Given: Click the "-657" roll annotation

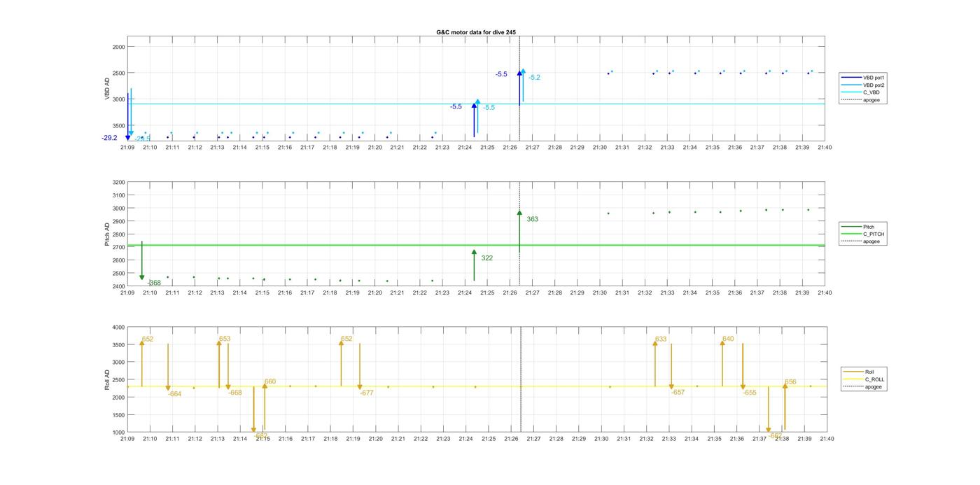Looking at the screenshot, I should (x=678, y=393).
